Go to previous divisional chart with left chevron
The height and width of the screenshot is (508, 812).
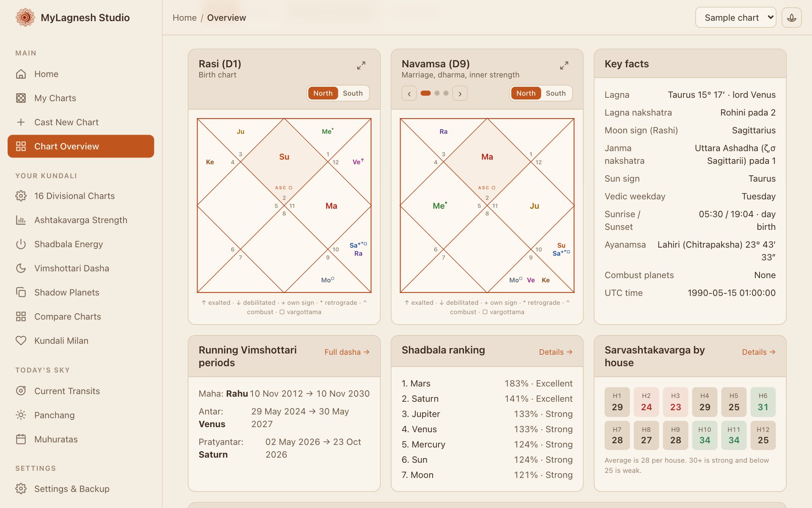click(x=409, y=93)
